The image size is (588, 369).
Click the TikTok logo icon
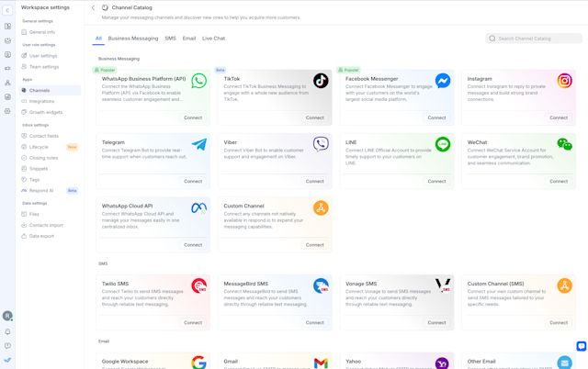321,81
